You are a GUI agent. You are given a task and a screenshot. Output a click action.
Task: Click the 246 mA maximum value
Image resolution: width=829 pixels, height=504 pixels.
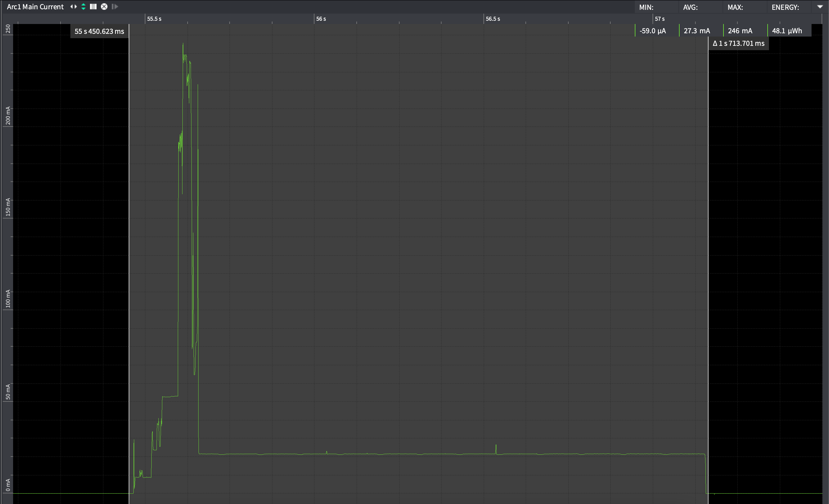coord(740,31)
